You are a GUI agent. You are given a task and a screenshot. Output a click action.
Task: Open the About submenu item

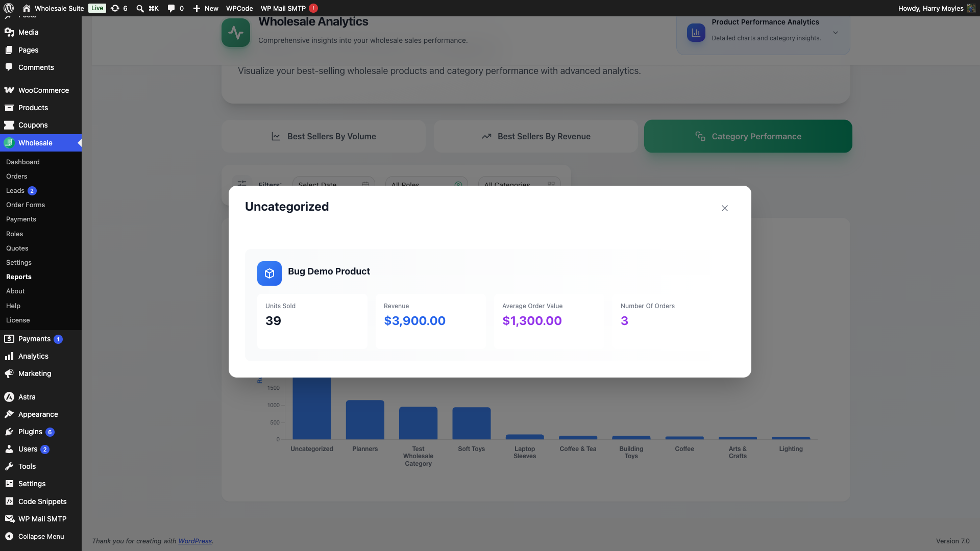[15, 291]
